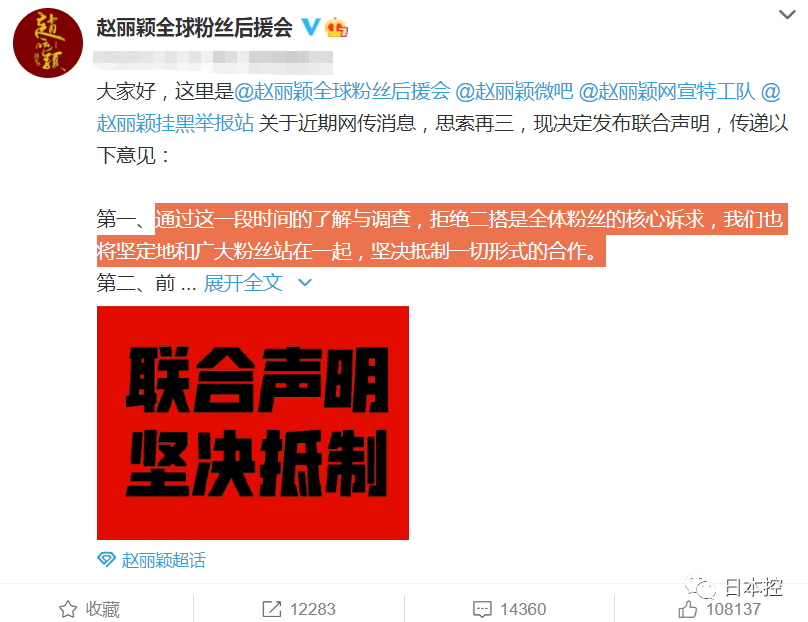The height and width of the screenshot is (622, 808).
Task: Click the 收藏 label
Action: coord(103,609)
